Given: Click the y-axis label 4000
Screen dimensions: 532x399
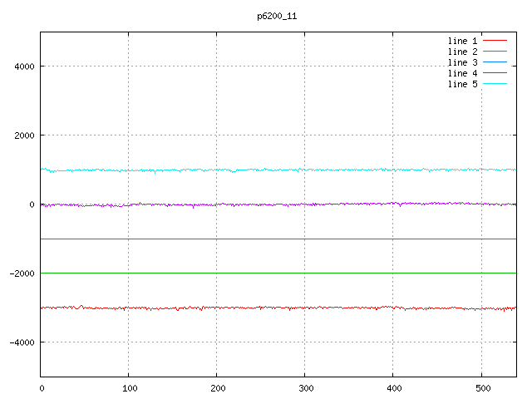Looking at the screenshot, I should [24, 66].
